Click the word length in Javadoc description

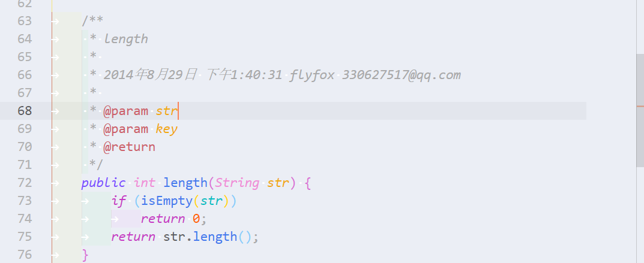(x=125, y=39)
